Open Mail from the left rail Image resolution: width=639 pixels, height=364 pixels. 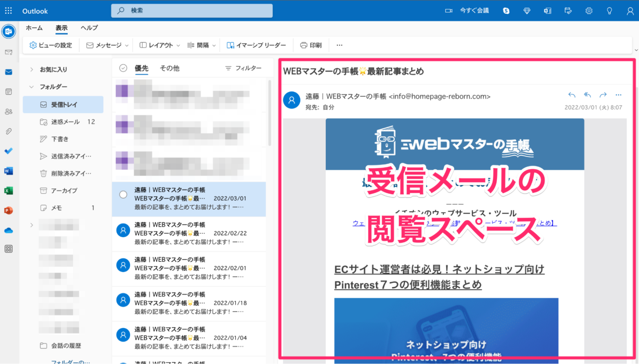[8, 72]
